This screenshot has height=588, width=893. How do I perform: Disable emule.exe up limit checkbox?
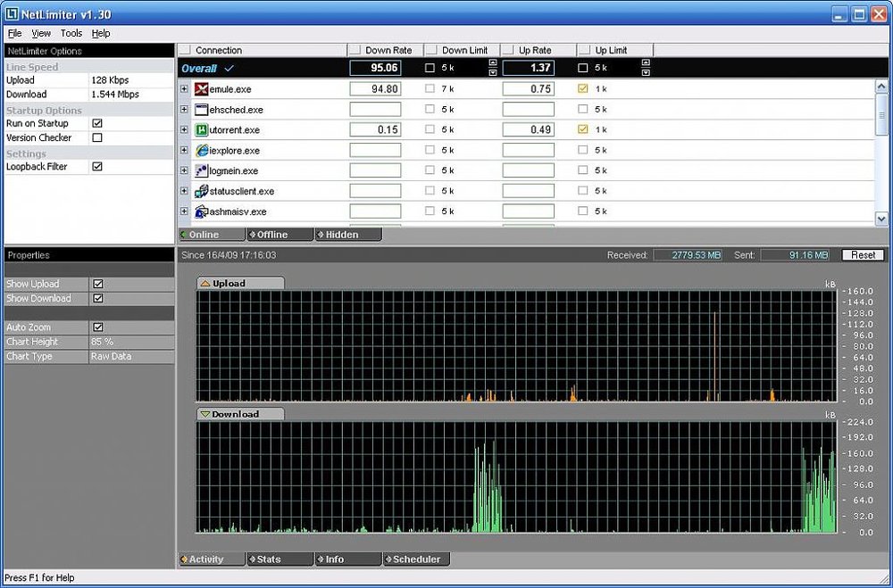pos(582,89)
